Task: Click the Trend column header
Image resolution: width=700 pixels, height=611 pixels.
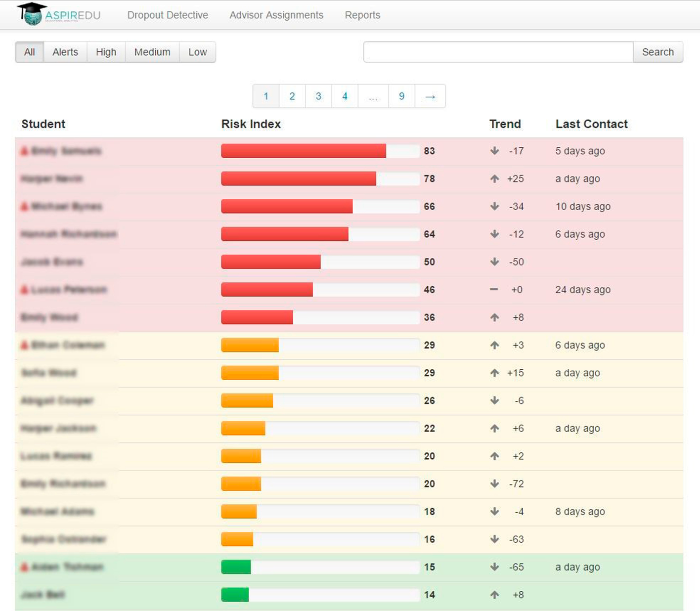Action: pos(505,124)
